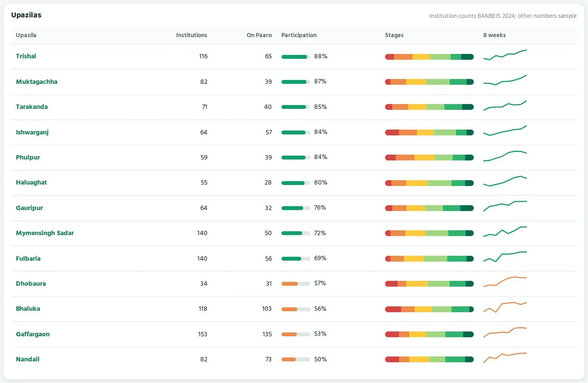Open the Gaffargaon upazila link
Image resolution: width=588 pixels, height=383 pixels.
click(33, 334)
